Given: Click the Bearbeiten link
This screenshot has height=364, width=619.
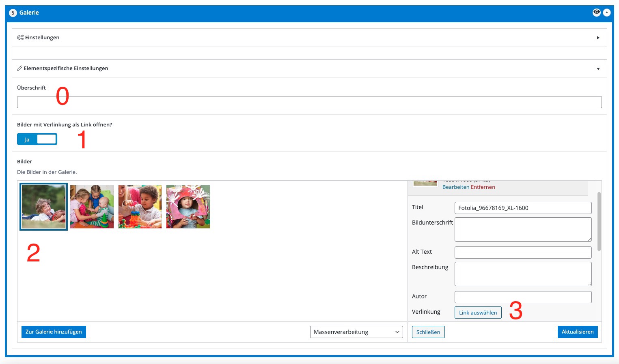Looking at the screenshot, I should click(455, 187).
